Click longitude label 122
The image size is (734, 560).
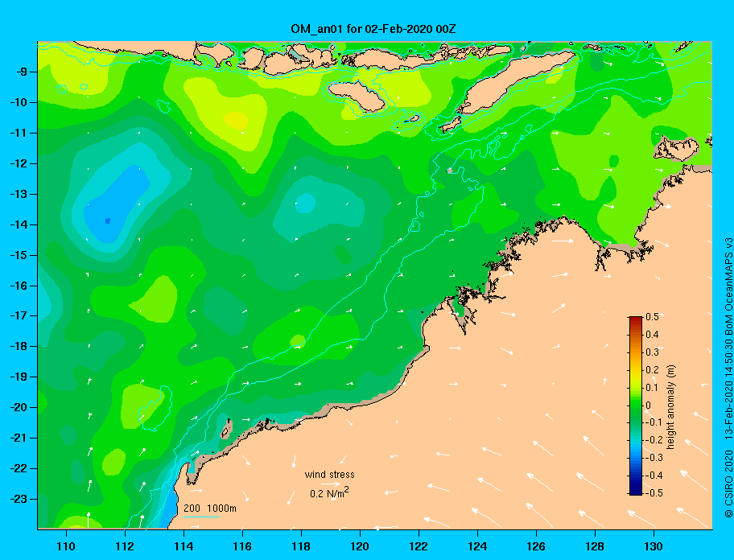pos(419,546)
